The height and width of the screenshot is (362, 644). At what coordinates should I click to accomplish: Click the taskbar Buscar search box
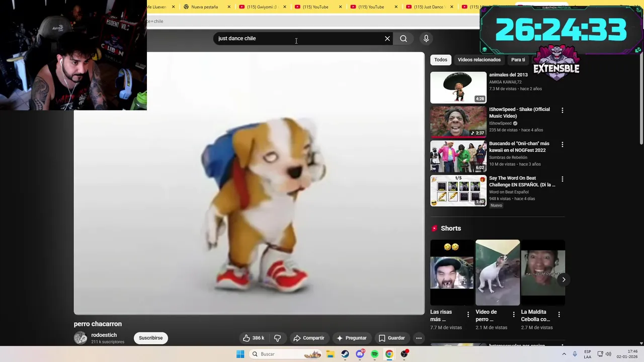[286, 354]
